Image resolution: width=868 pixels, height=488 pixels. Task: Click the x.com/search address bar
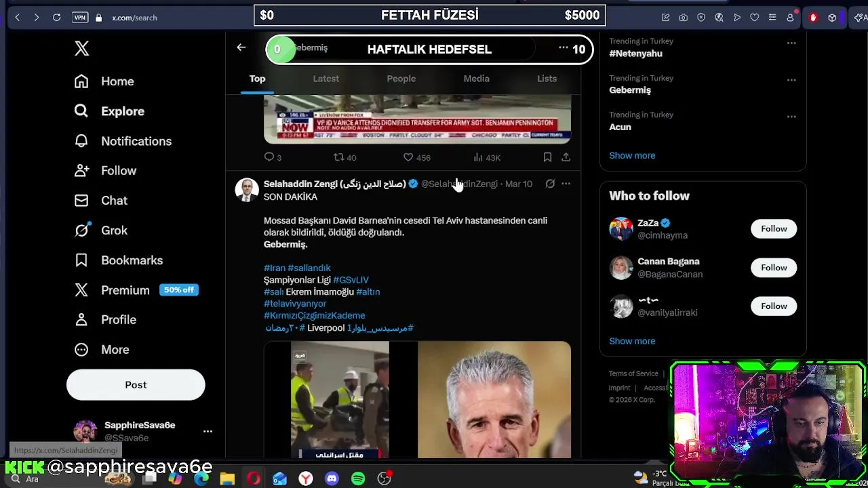(134, 18)
